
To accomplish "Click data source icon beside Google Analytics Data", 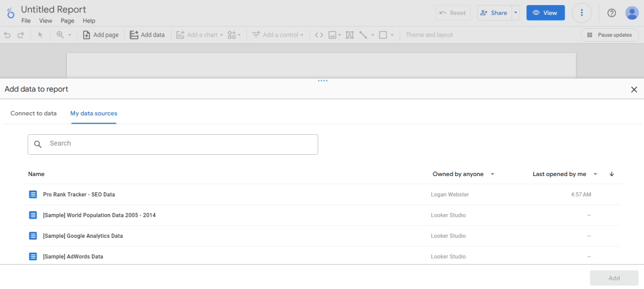I will pyautogui.click(x=33, y=236).
